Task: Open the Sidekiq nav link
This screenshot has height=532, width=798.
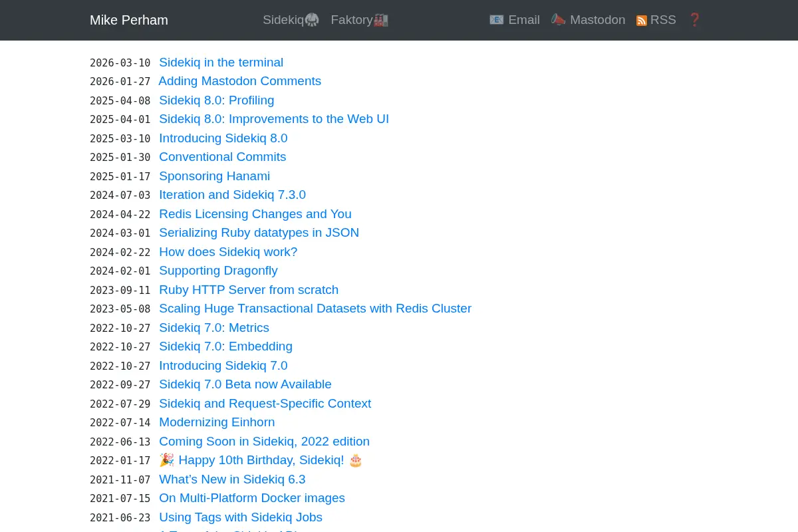Action: pos(291,20)
